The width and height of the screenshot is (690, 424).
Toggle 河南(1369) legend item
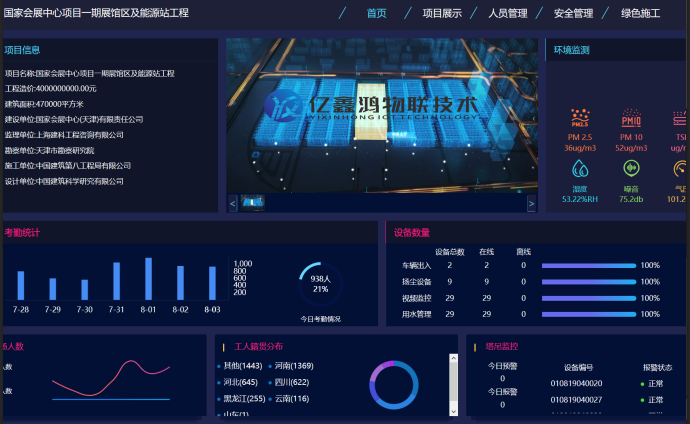[x=291, y=366]
